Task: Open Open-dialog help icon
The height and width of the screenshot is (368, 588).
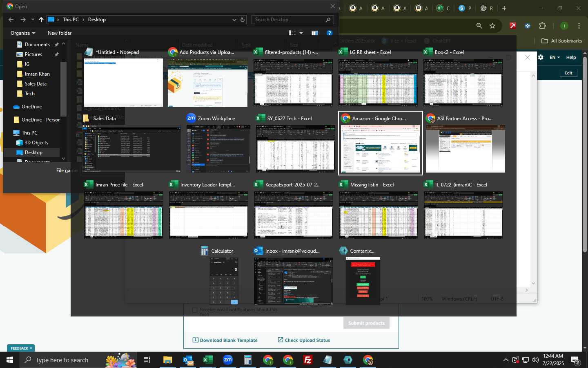Action: 330,33
